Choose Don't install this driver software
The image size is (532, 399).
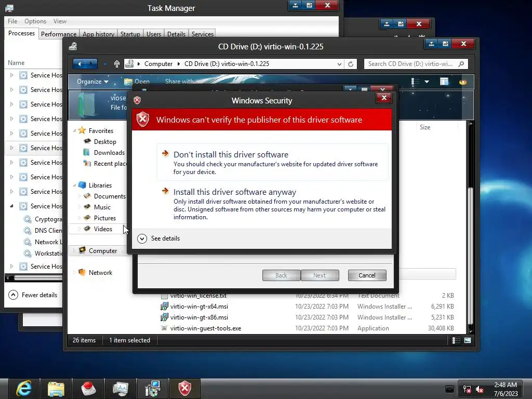[x=272, y=162]
